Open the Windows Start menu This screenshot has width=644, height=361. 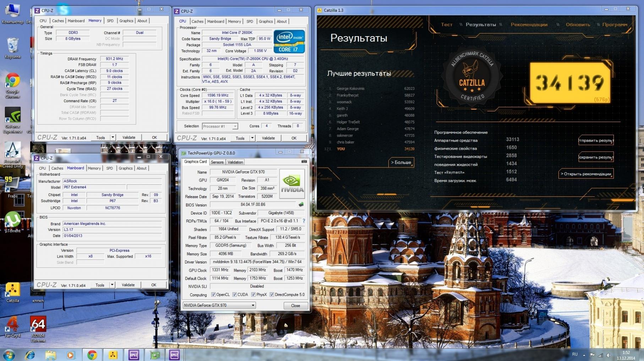[x=9, y=355]
